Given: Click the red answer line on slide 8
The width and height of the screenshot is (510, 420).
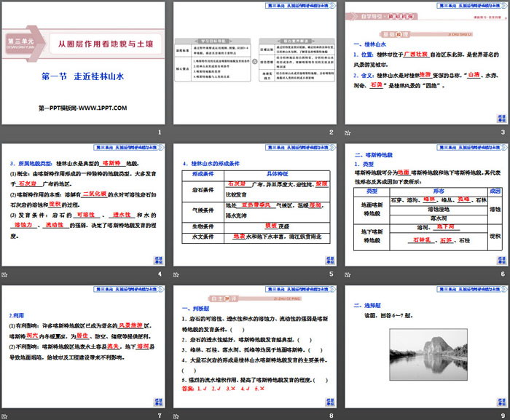Looking at the screenshot, I should [x=227, y=388].
